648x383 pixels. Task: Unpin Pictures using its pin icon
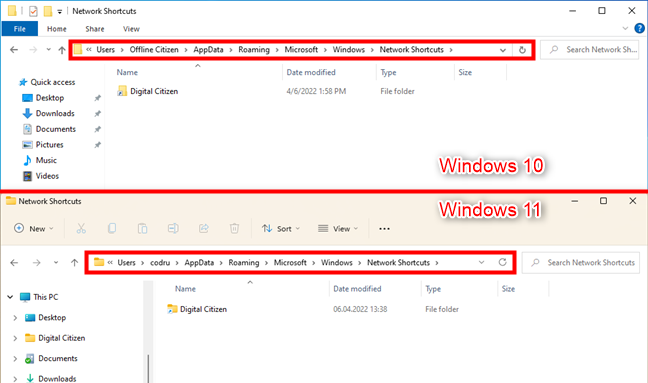97,145
